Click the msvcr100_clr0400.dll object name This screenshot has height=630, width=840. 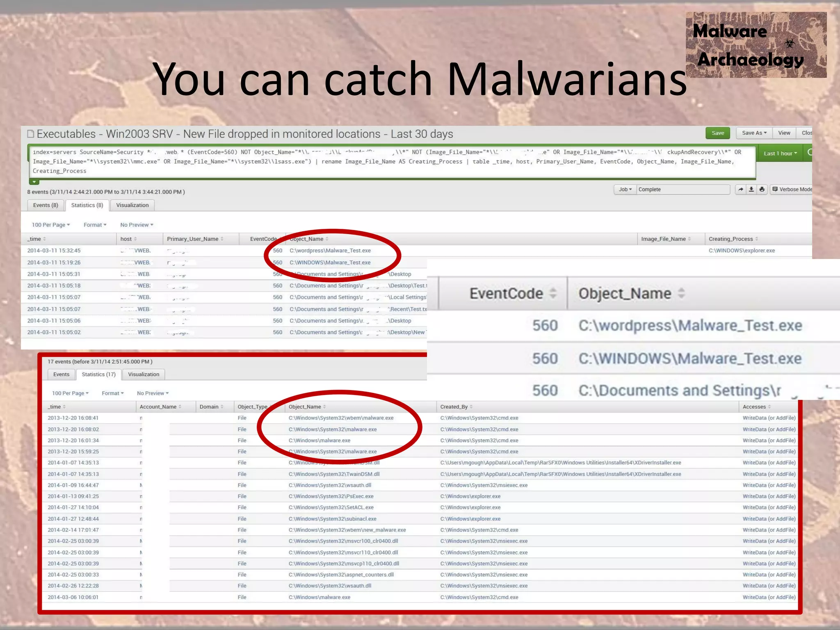tap(343, 541)
